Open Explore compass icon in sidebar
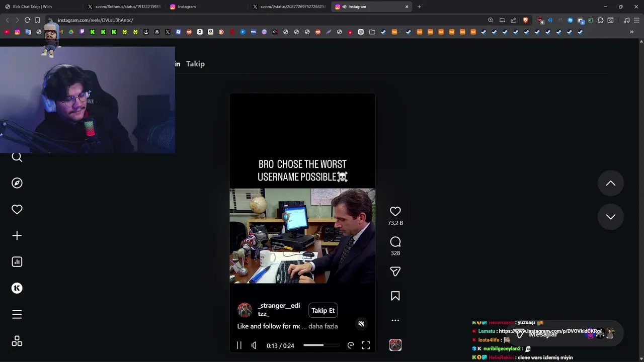This screenshot has height=362, width=644. pos(17,183)
